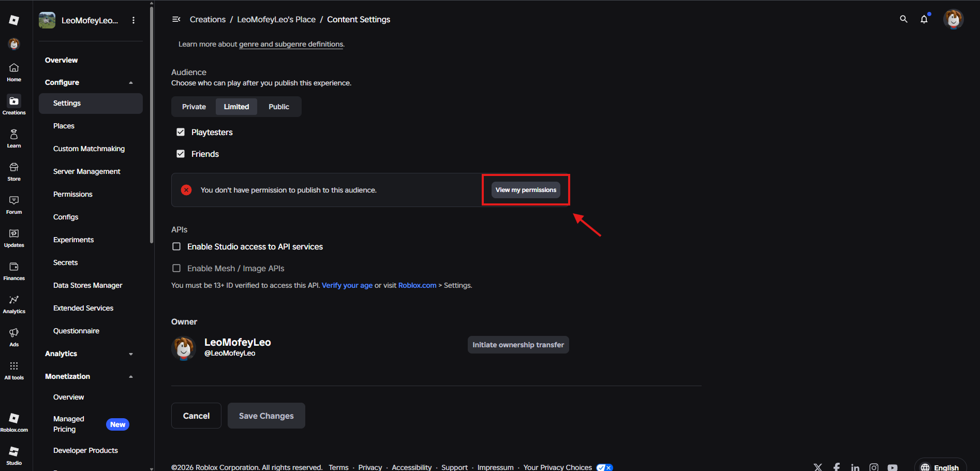Open search with the magnifier icon

(x=903, y=19)
